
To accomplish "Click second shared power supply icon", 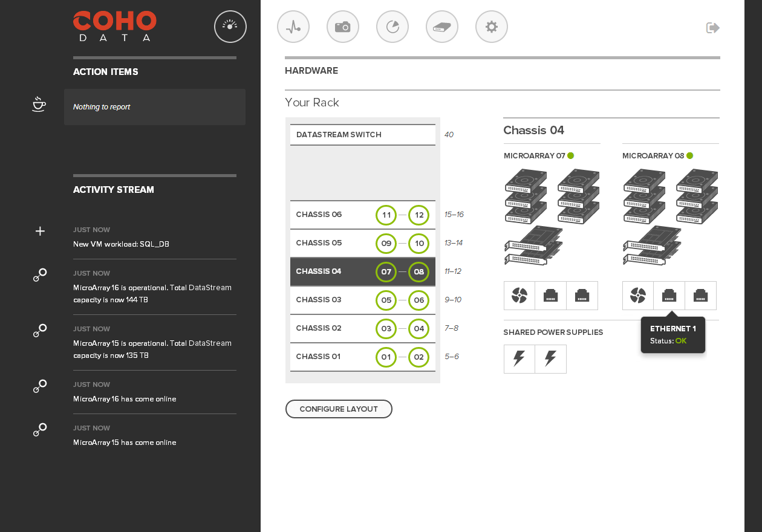I will click(x=550, y=359).
